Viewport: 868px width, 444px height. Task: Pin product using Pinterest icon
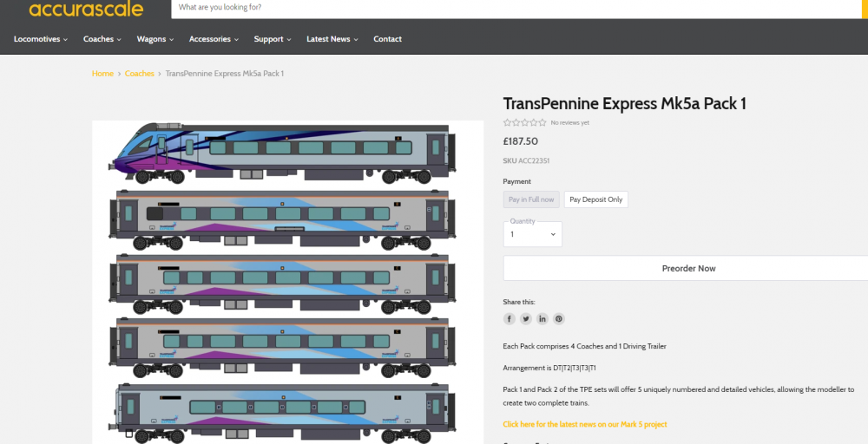pyautogui.click(x=559, y=319)
